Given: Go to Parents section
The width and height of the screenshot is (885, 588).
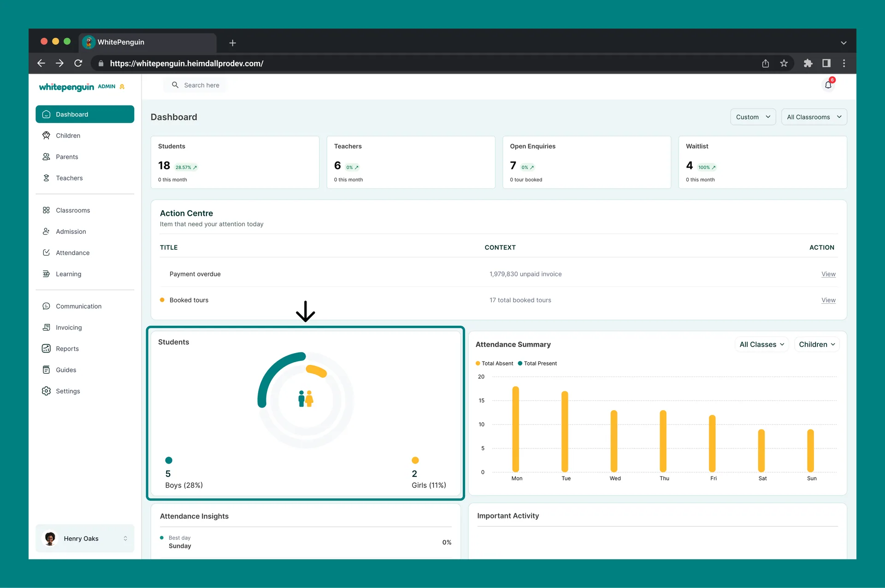Looking at the screenshot, I should (x=67, y=157).
